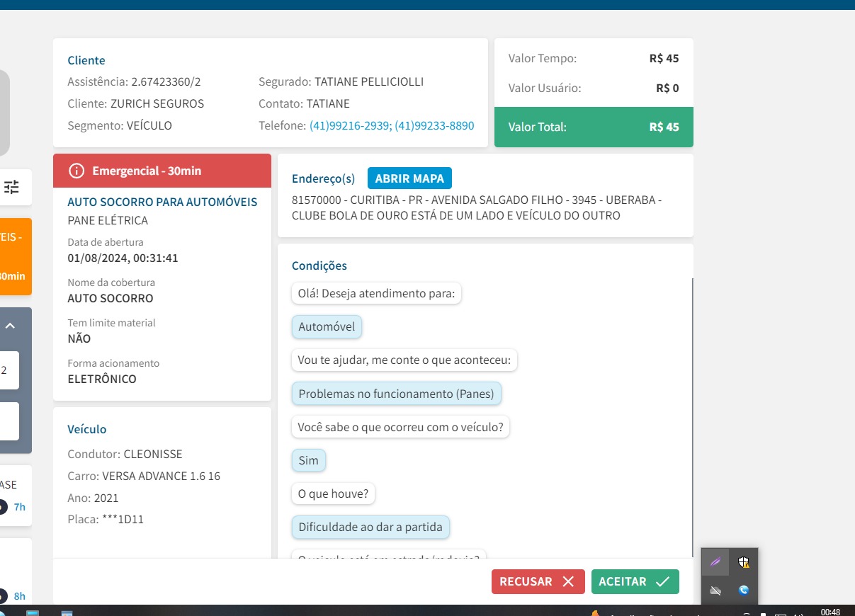The width and height of the screenshot is (855, 616).
Task: Collapse the gray sidebar panel chevron
Action: (11, 326)
